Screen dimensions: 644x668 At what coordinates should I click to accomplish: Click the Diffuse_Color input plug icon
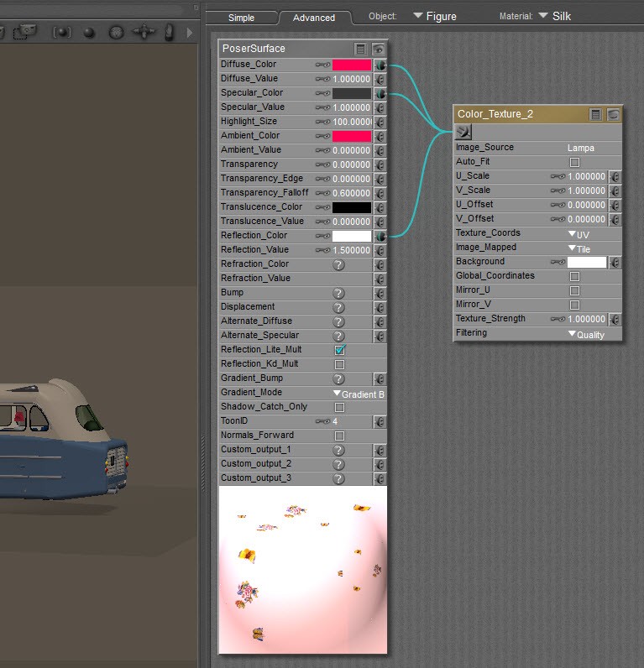click(x=380, y=65)
